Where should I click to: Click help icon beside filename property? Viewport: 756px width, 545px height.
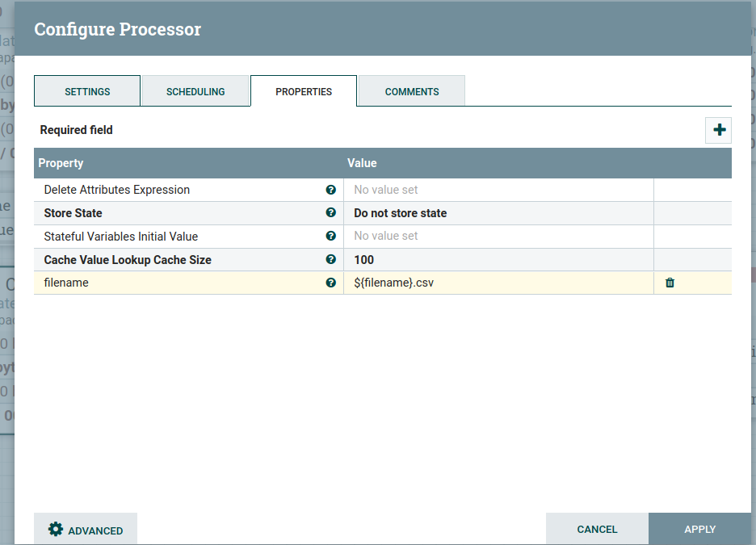[330, 283]
